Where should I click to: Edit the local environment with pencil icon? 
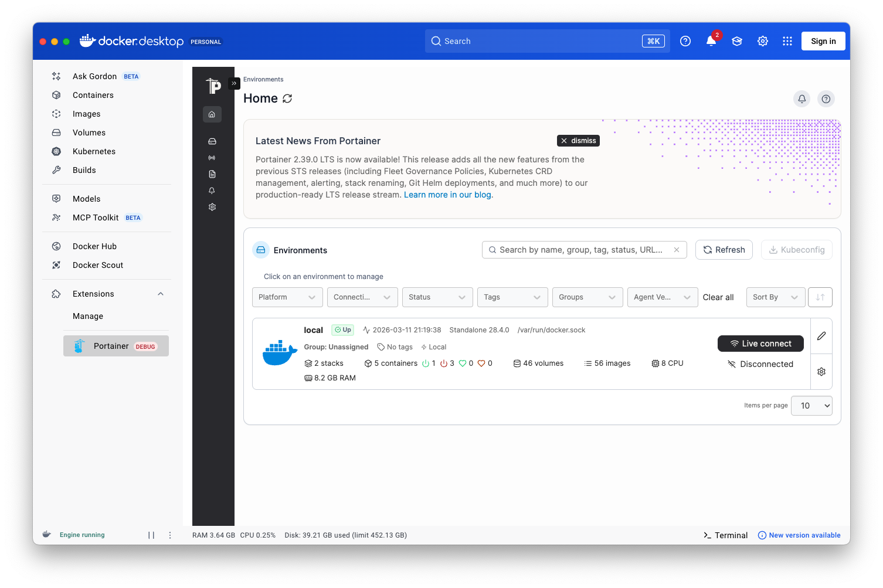click(821, 336)
